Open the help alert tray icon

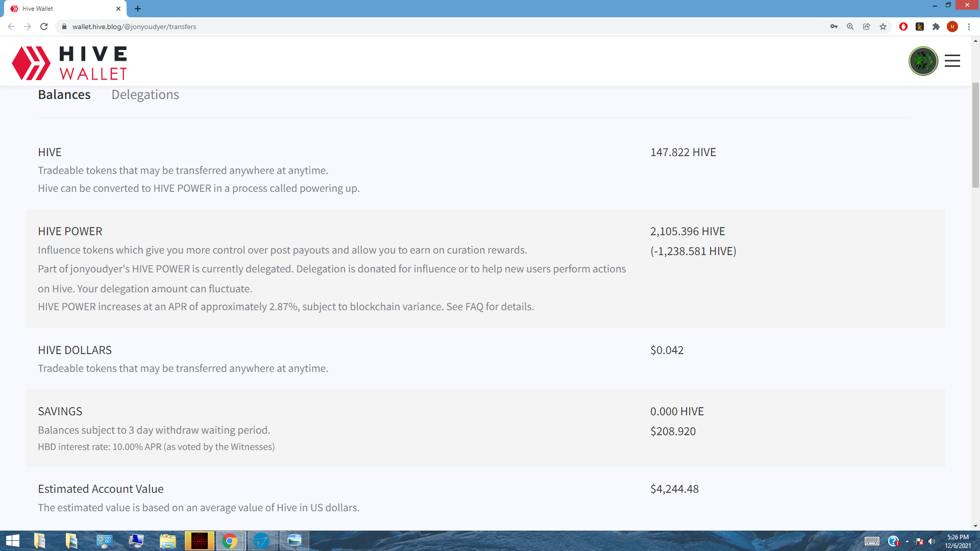893,541
